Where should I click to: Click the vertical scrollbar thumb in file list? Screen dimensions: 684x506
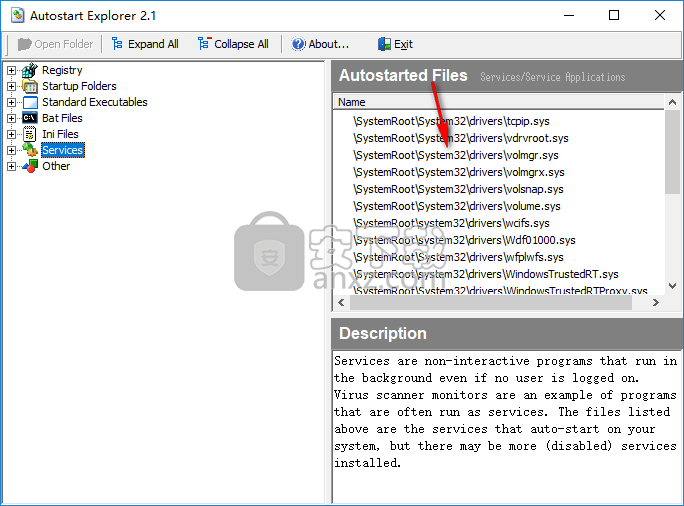[672, 152]
